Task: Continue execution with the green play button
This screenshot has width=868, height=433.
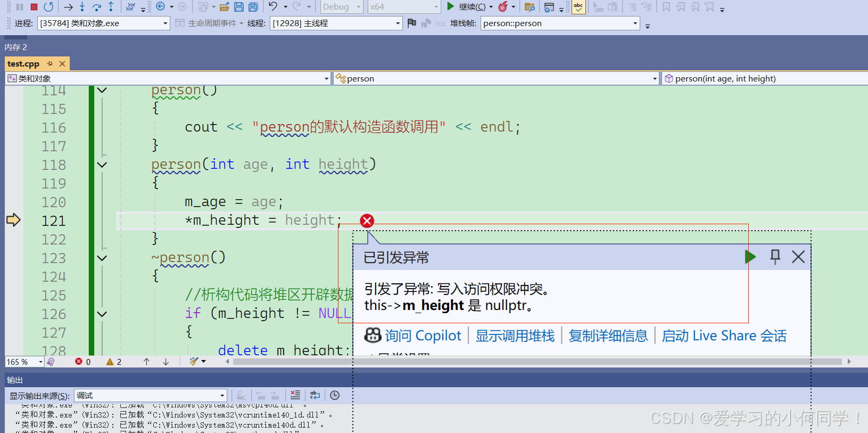Action: click(x=450, y=6)
